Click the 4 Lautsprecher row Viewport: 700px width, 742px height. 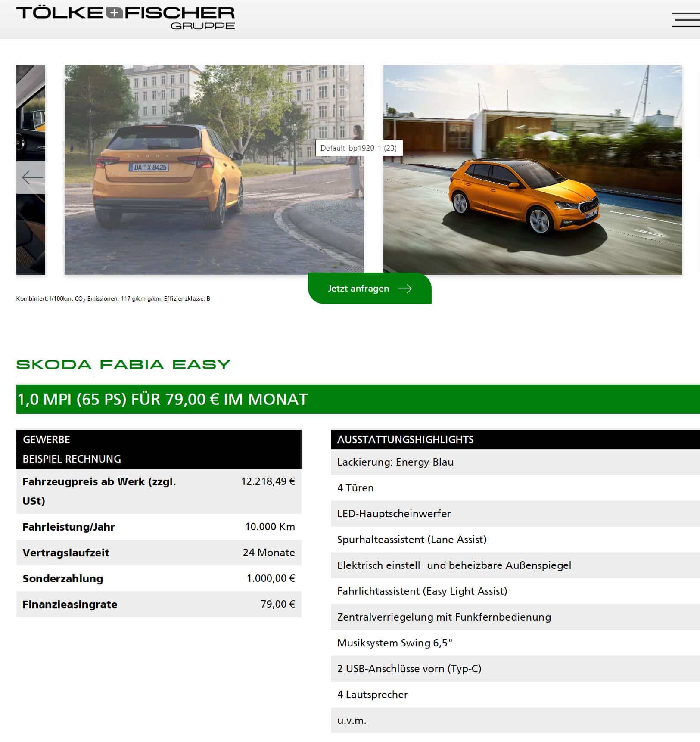pos(515,695)
